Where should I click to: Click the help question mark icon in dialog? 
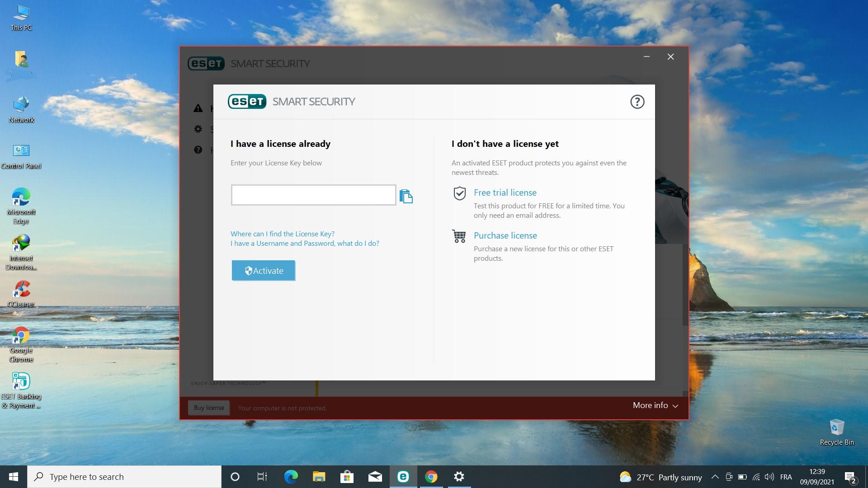click(x=637, y=102)
